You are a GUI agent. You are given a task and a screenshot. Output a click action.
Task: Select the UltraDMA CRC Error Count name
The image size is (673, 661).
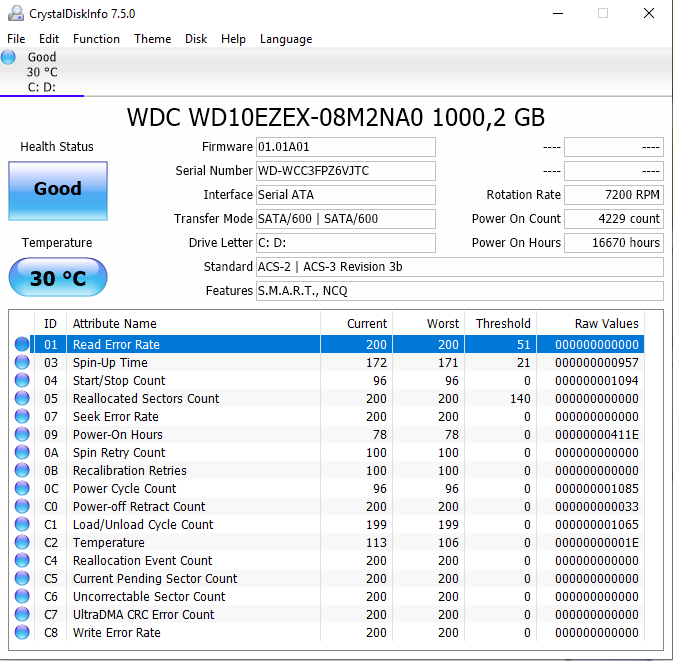(143, 615)
